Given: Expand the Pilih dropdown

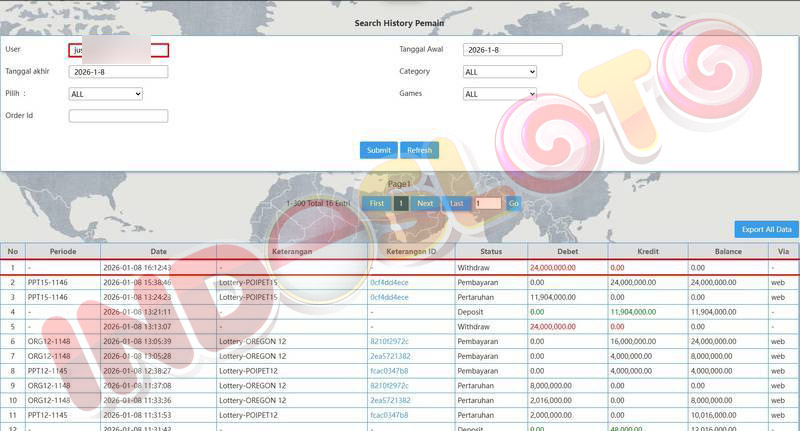Looking at the screenshot, I should pos(105,94).
